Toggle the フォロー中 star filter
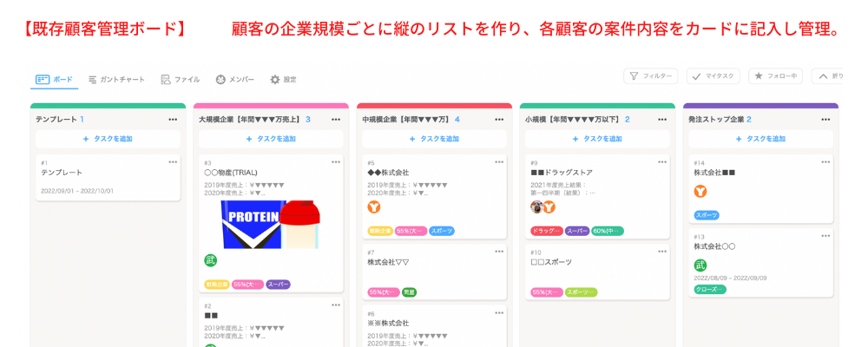This screenshot has width=868, height=347. point(775,76)
